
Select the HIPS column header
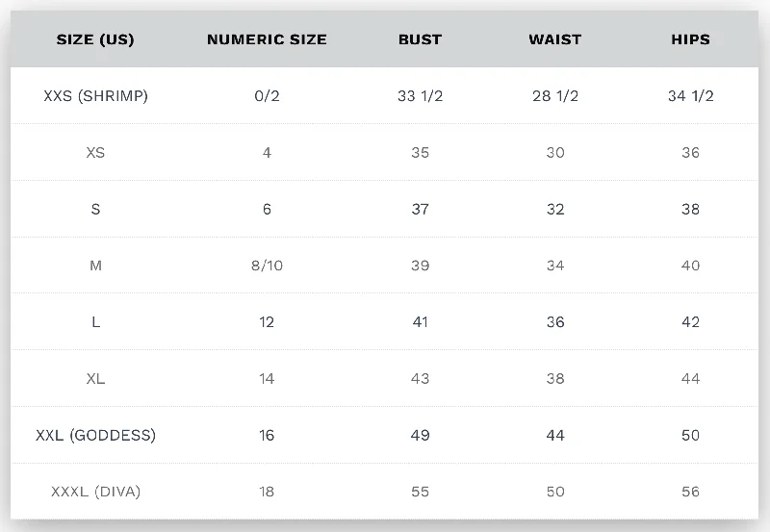(x=690, y=39)
